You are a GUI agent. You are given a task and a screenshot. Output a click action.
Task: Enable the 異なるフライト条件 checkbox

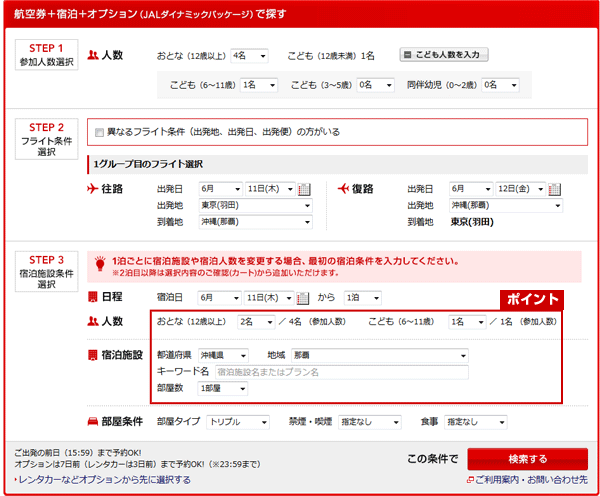(98, 132)
